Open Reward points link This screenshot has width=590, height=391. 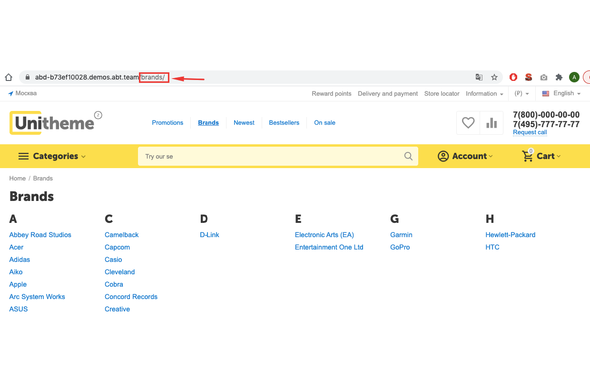pos(331,93)
